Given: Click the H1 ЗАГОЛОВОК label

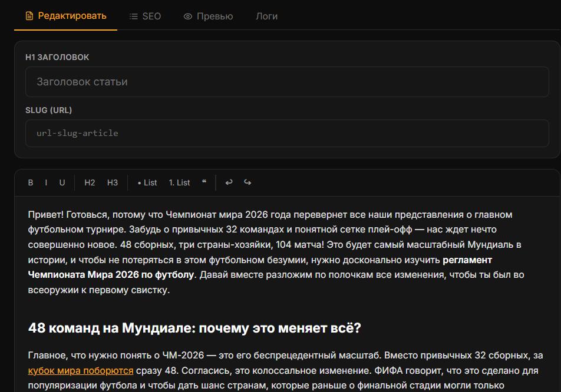Looking at the screenshot, I should coord(57,57).
